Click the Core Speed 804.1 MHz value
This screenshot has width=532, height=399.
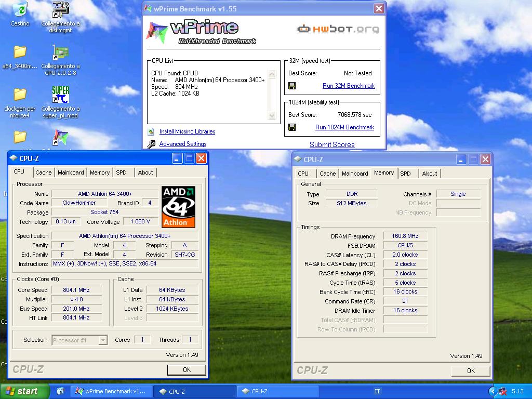tap(76, 290)
